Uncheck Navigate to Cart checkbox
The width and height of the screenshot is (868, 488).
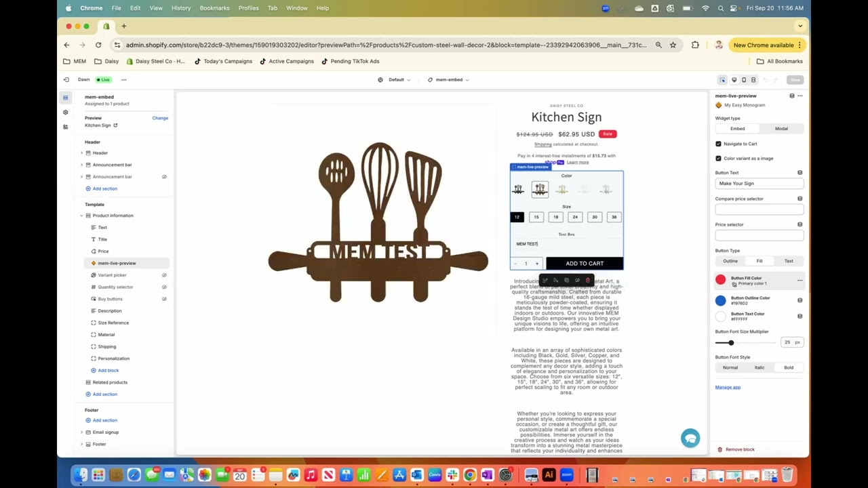[x=719, y=144]
